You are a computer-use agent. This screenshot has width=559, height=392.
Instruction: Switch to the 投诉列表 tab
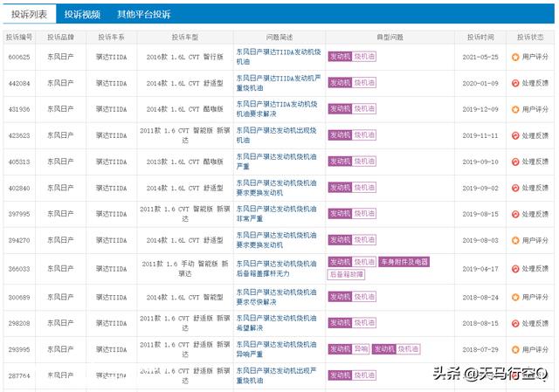coord(29,14)
